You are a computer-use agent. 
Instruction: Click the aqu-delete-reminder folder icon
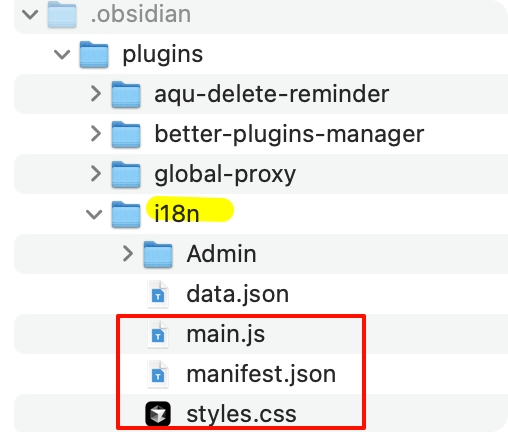click(126, 94)
